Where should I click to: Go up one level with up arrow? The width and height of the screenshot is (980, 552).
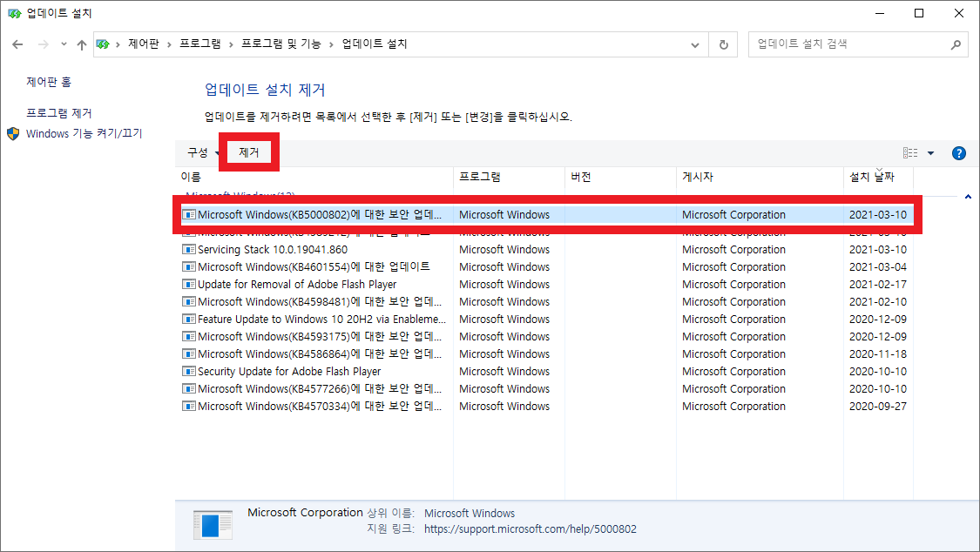coord(82,44)
